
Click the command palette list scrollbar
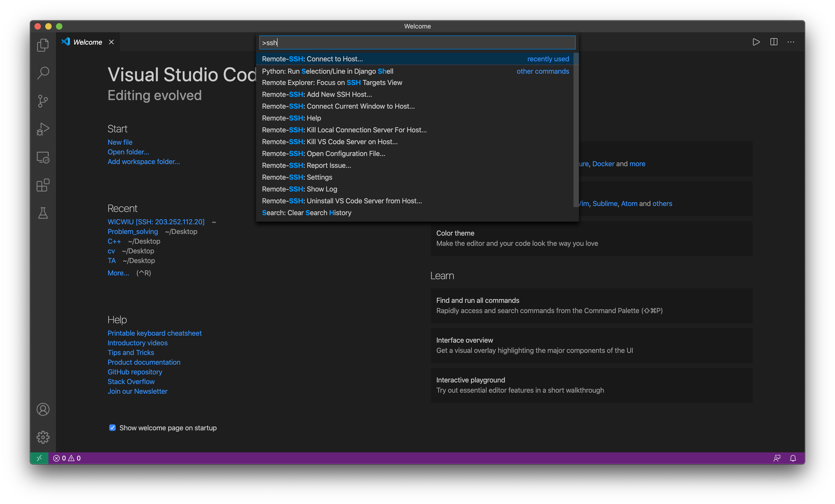(x=576, y=130)
